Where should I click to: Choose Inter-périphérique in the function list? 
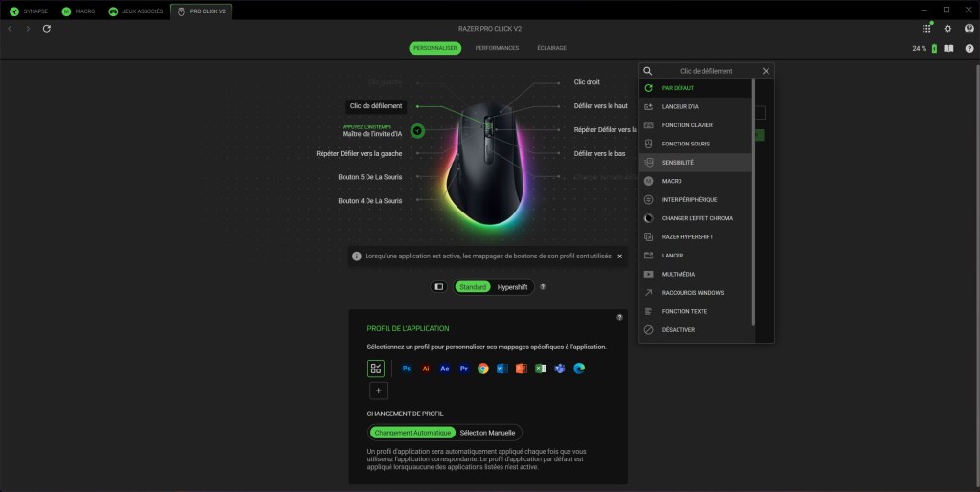(695, 199)
